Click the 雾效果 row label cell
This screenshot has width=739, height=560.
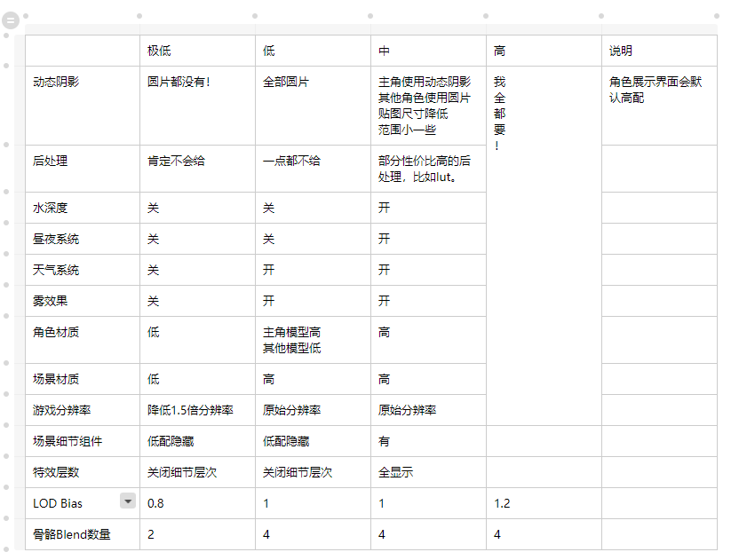(83, 301)
